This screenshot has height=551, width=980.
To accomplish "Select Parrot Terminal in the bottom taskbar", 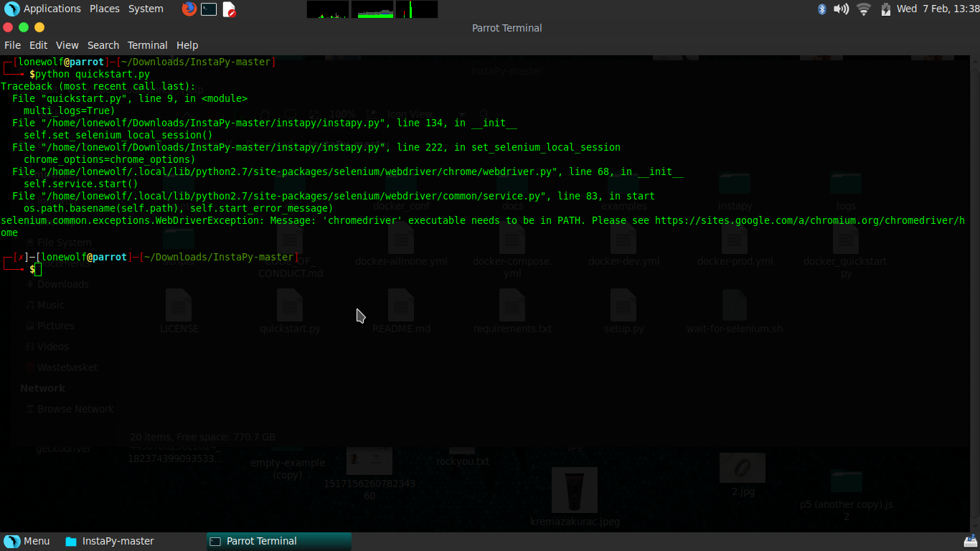I will pos(278,541).
